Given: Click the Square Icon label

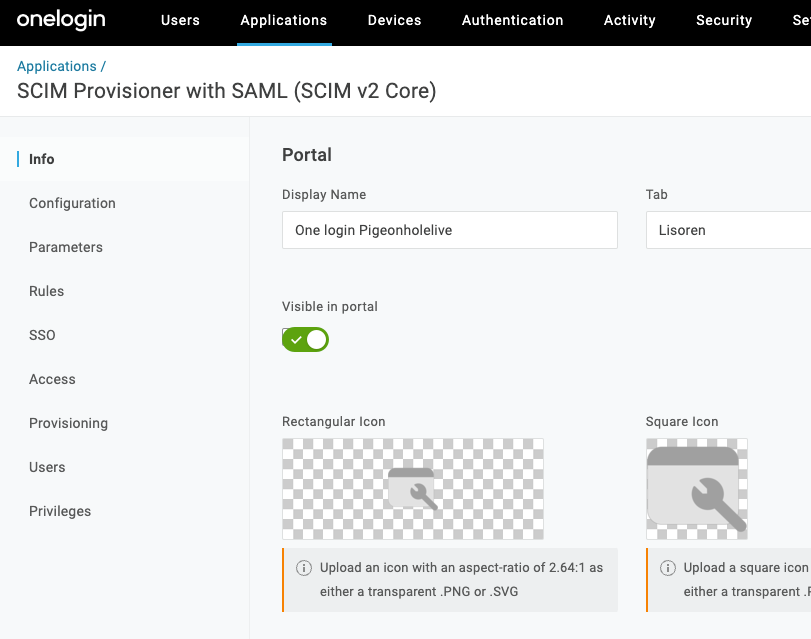Looking at the screenshot, I should coord(682,421).
